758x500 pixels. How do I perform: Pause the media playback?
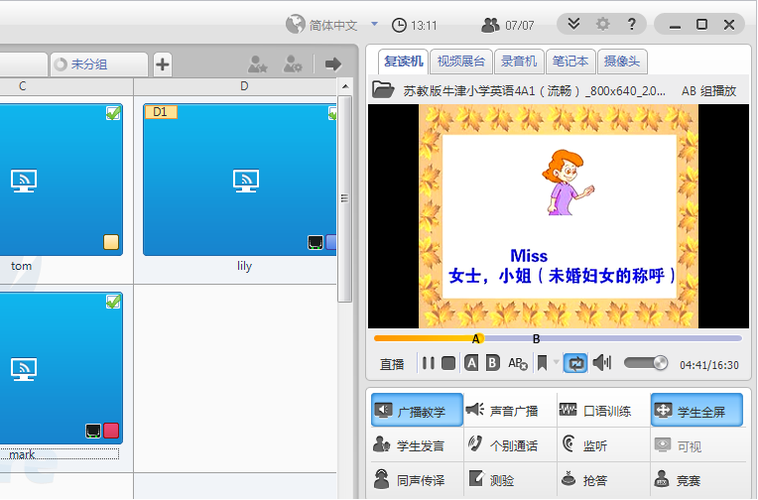click(428, 363)
